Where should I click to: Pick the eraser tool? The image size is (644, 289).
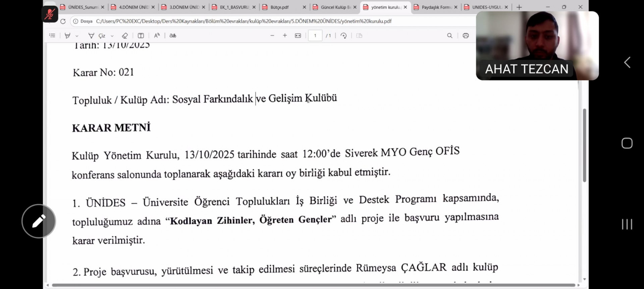(x=125, y=35)
